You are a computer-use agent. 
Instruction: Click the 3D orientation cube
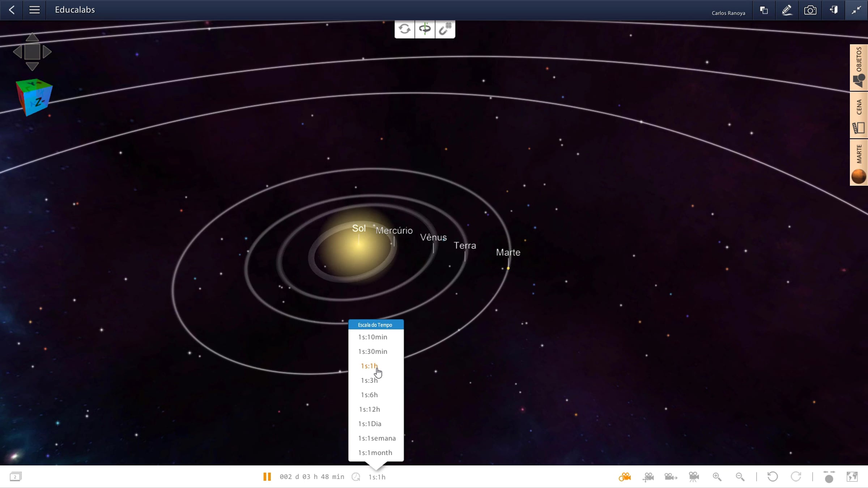click(x=34, y=97)
